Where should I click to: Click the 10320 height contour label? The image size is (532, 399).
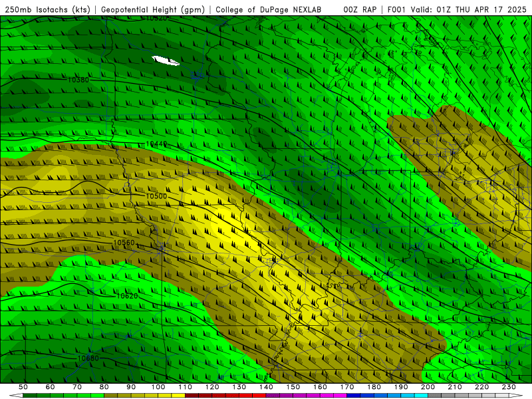[x=156, y=19]
